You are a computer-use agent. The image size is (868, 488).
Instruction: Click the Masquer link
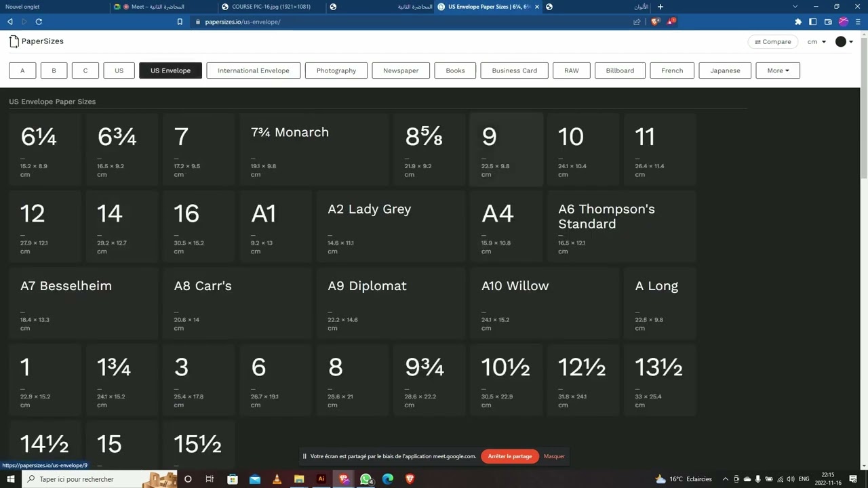pos(554,456)
